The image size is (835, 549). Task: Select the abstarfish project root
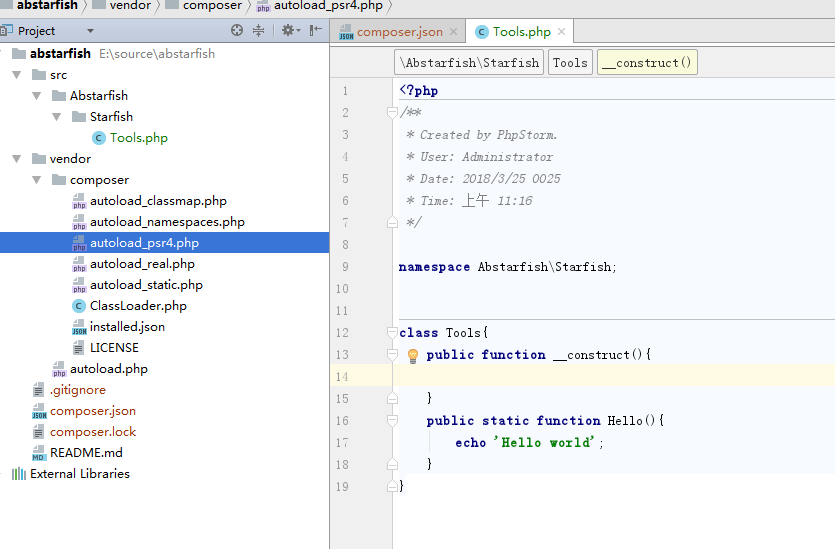[x=60, y=54]
